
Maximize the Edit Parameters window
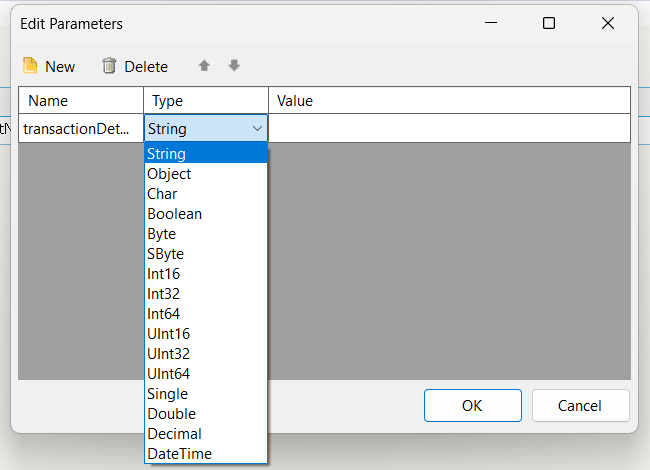[549, 23]
